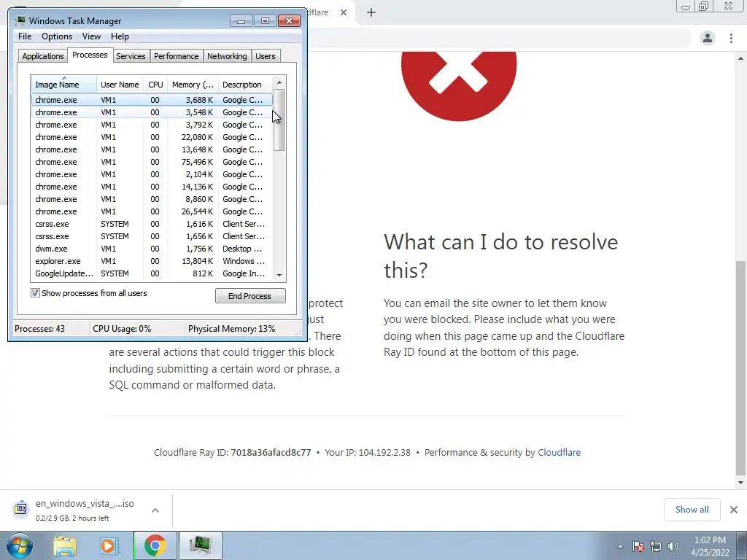
Task: Switch to the Services tab
Action: [131, 56]
